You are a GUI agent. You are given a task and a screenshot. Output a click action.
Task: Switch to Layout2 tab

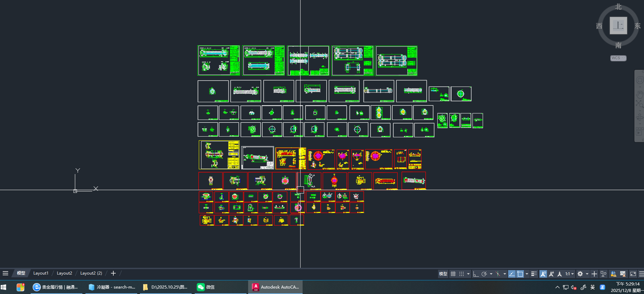tap(64, 273)
